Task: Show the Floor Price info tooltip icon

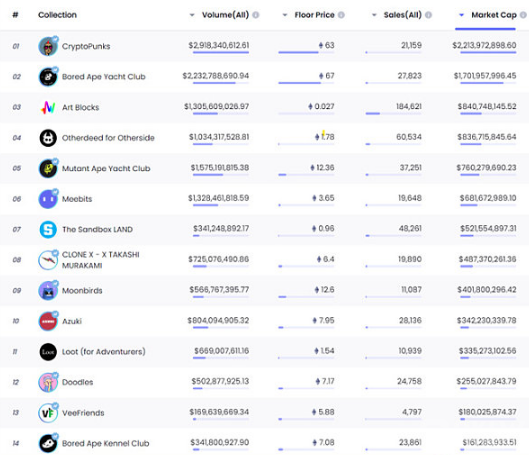Action: 341,15
